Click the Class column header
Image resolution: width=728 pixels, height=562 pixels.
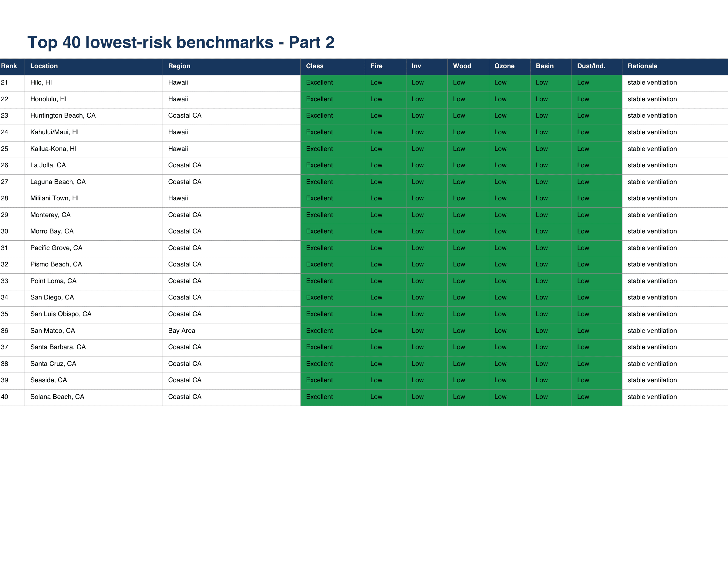(333, 66)
